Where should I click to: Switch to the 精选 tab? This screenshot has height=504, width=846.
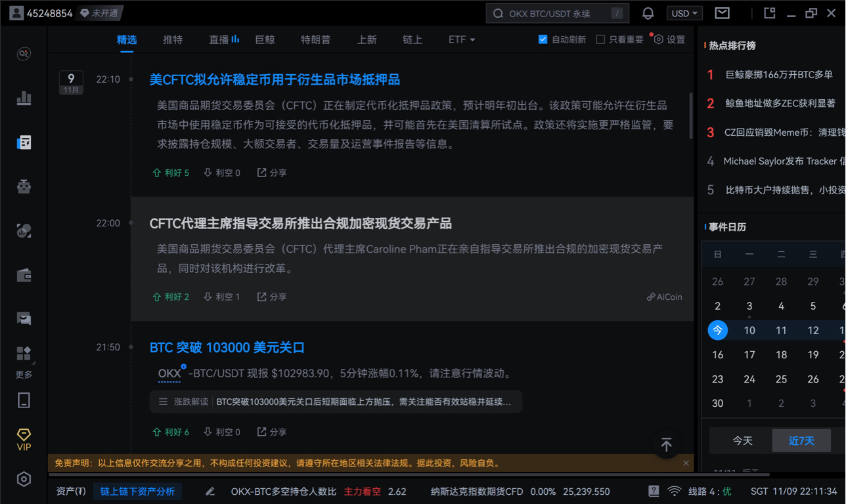(x=127, y=39)
